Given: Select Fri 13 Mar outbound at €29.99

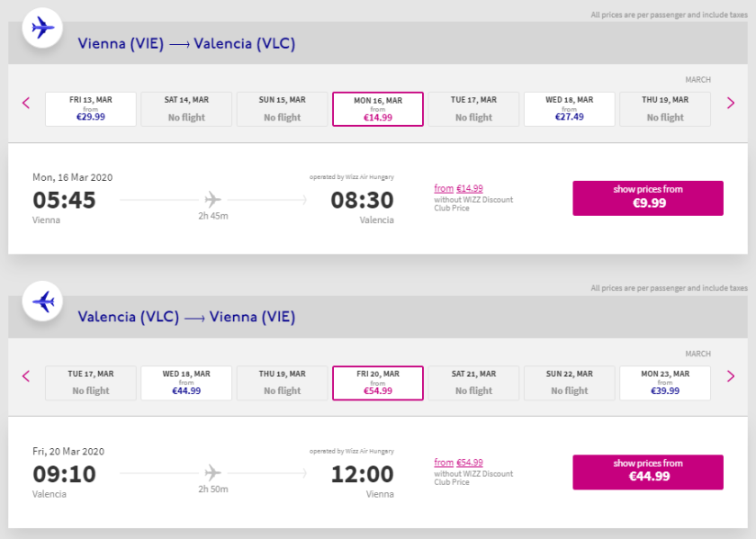Looking at the screenshot, I should [x=91, y=109].
